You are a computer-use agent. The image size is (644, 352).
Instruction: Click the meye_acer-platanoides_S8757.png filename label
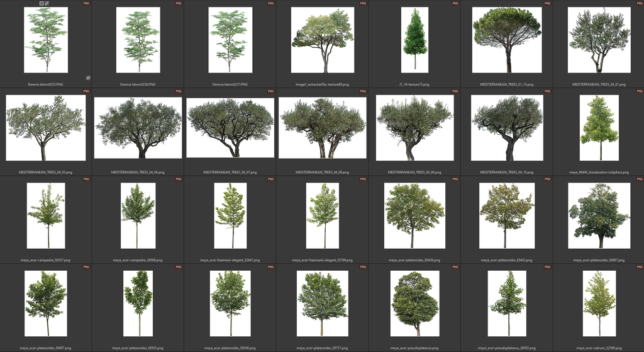(323, 348)
